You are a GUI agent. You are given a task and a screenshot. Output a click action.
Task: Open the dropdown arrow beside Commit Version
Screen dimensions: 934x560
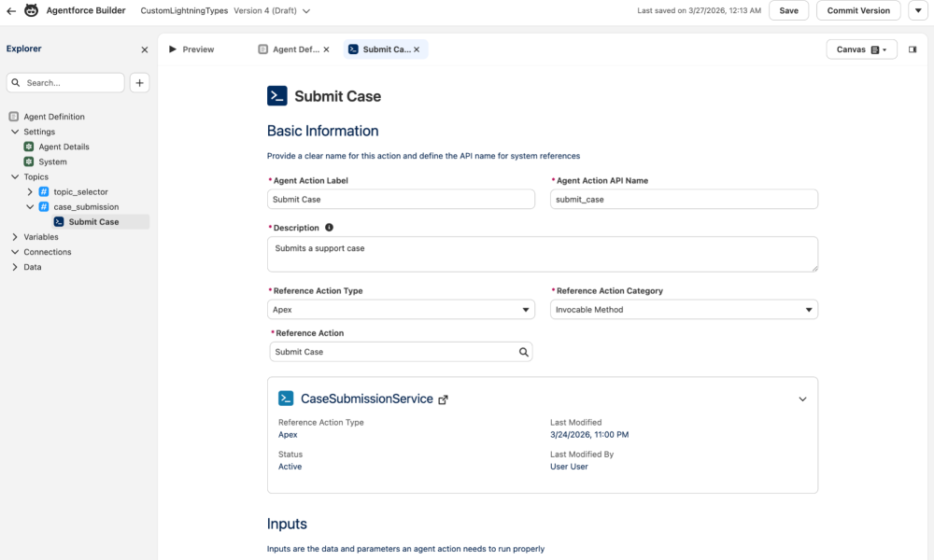click(918, 10)
